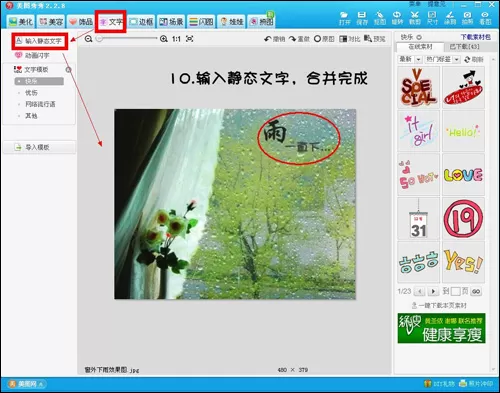Image resolution: width=500 pixels, height=393 pixels.
Task: Pick the circled 19 sticker
Action: 463,218
